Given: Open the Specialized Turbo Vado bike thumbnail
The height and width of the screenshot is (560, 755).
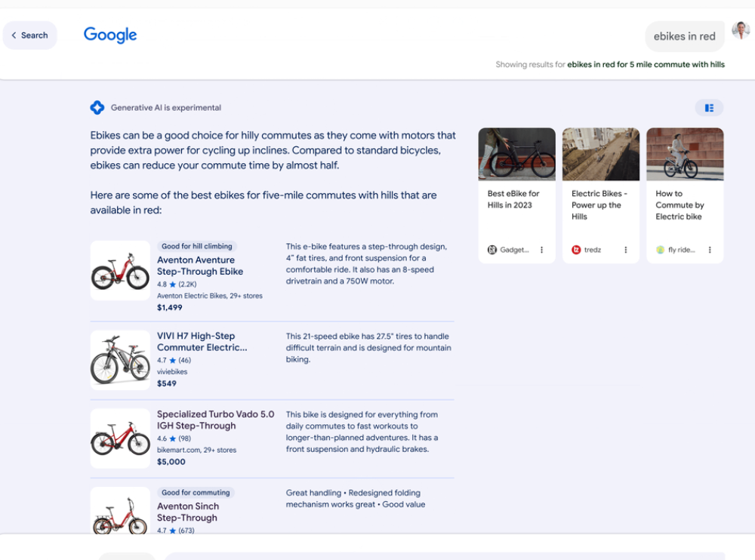Looking at the screenshot, I should click(120, 438).
